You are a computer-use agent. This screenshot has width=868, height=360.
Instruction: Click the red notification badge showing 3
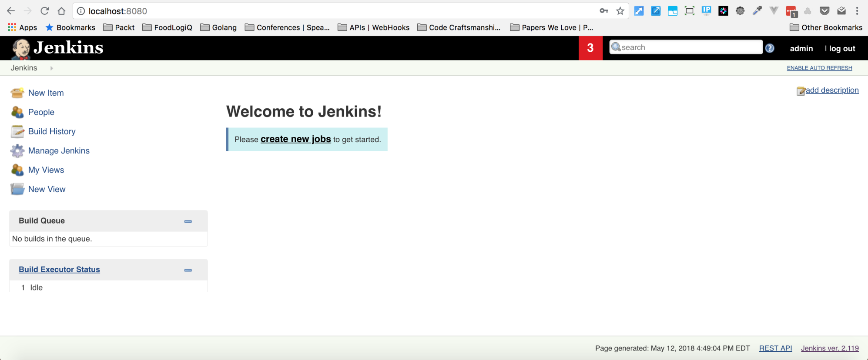pos(590,48)
